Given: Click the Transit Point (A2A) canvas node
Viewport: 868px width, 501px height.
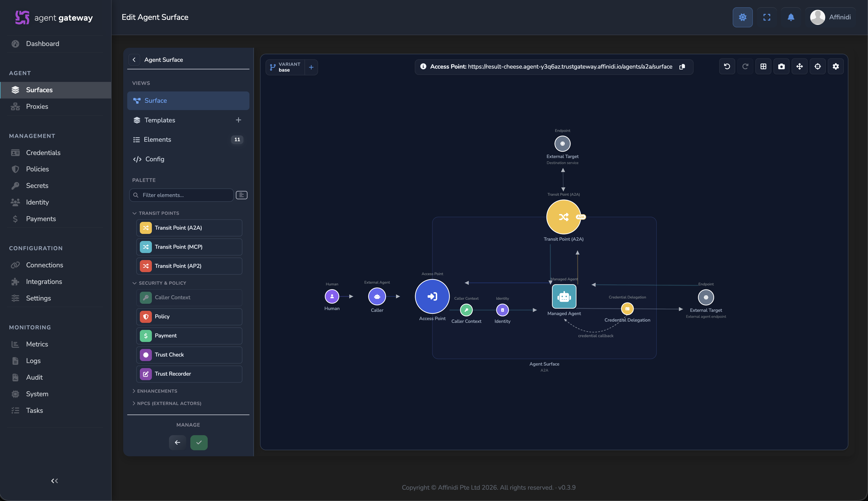Looking at the screenshot, I should pyautogui.click(x=564, y=217).
